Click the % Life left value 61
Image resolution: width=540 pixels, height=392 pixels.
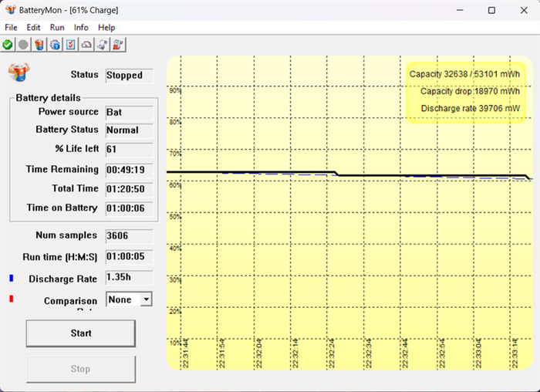129,150
